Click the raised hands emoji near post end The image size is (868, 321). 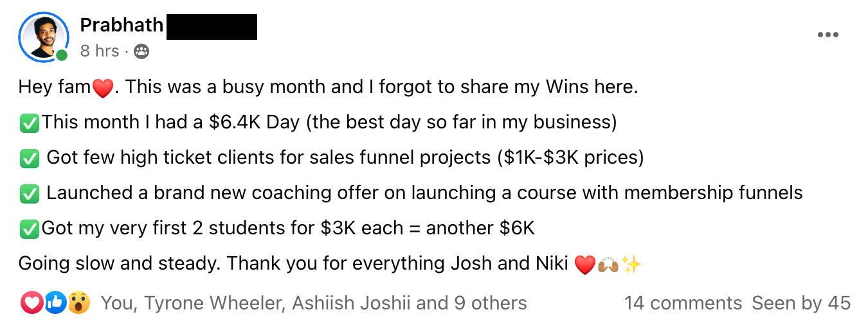(608, 264)
